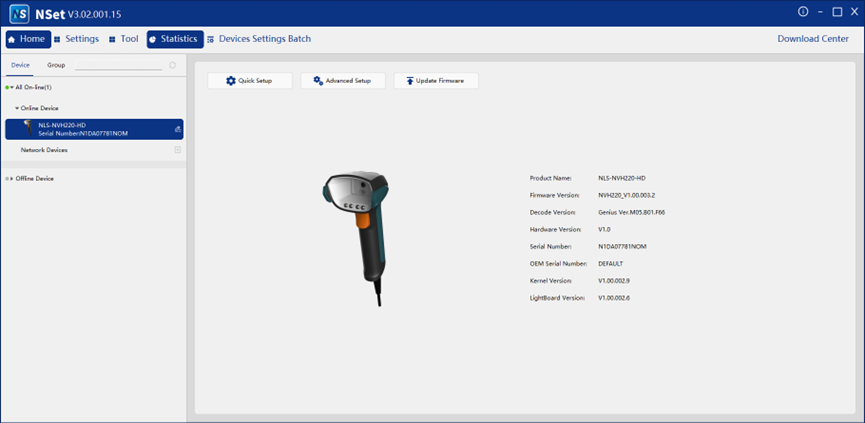The image size is (865, 423).
Task: Click the Quick Setup button
Action: click(x=249, y=81)
